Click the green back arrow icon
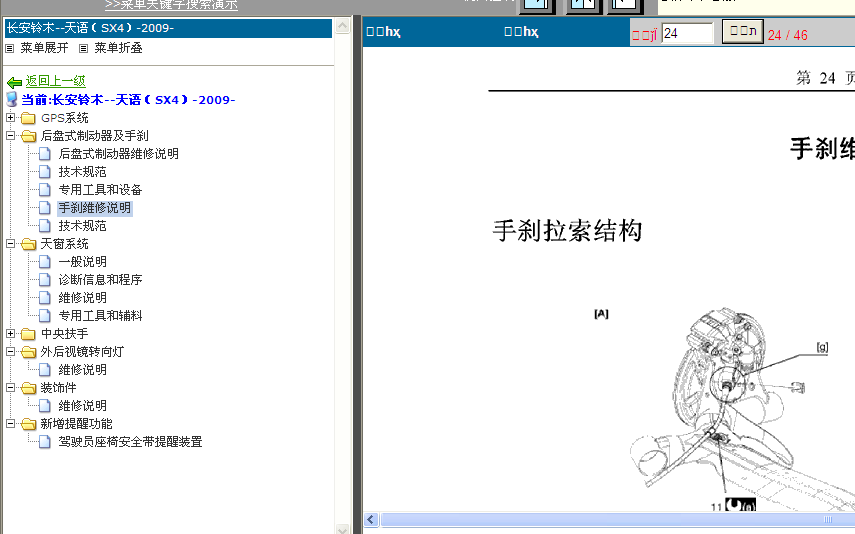855x534 pixels. point(14,82)
